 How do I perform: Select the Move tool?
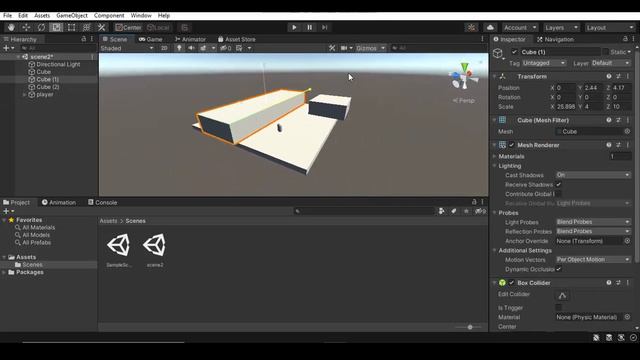point(26,27)
